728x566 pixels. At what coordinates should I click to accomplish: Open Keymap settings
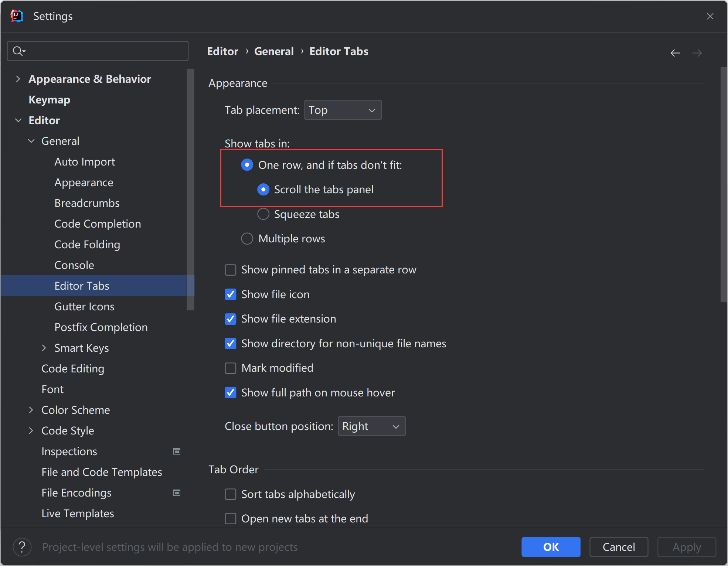tap(50, 100)
